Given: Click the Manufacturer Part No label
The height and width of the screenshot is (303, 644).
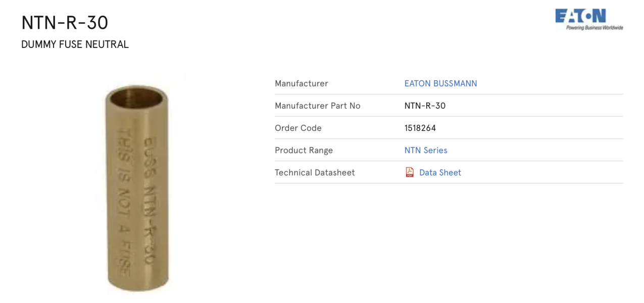Looking at the screenshot, I should pyautogui.click(x=317, y=106).
